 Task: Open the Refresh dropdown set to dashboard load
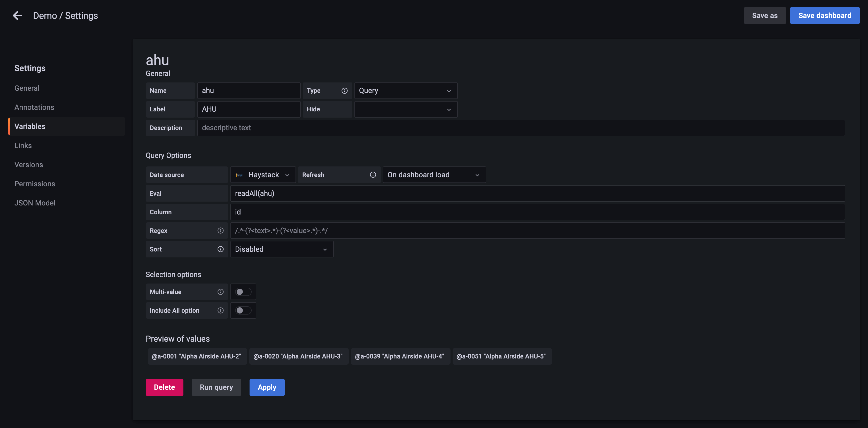(x=434, y=174)
